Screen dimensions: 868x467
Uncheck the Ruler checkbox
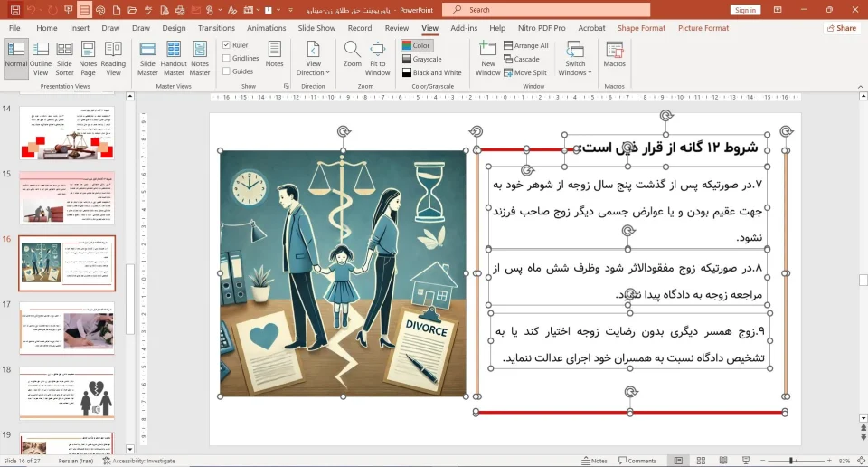click(226, 45)
